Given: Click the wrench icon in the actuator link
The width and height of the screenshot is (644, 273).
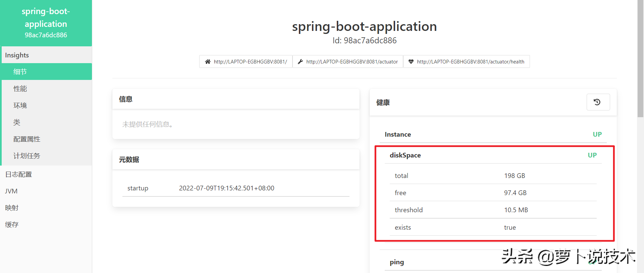Looking at the screenshot, I should (301, 62).
